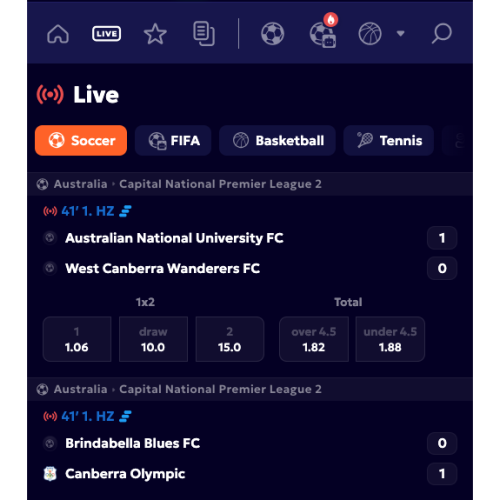Select over 4.5 at 1.82
The image size is (500, 500).
(314, 339)
